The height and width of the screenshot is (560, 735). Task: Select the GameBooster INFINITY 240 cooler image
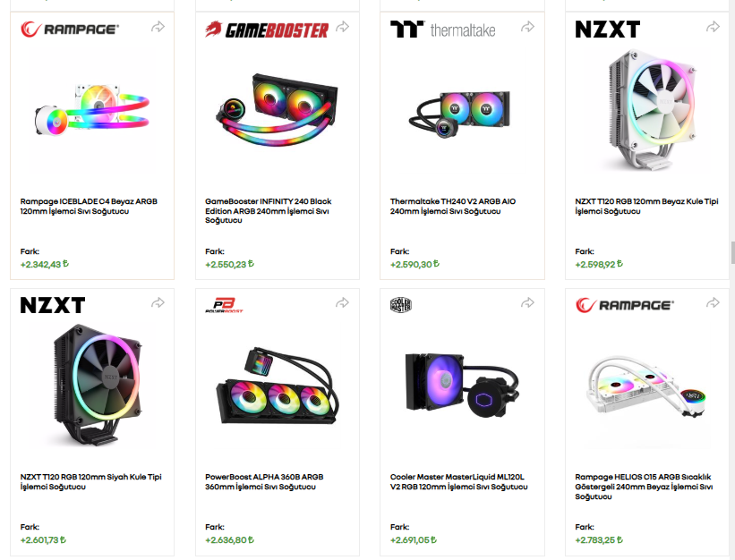tap(277, 108)
